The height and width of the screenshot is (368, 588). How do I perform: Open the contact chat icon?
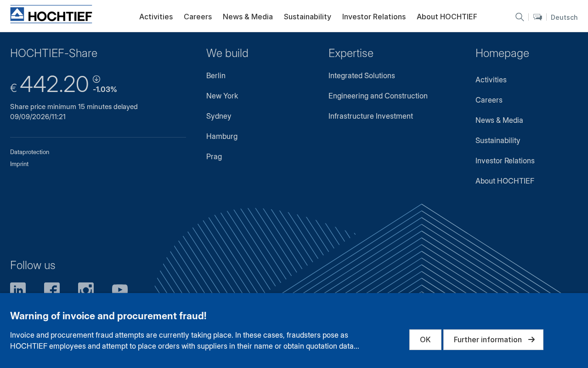[x=537, y=17]
